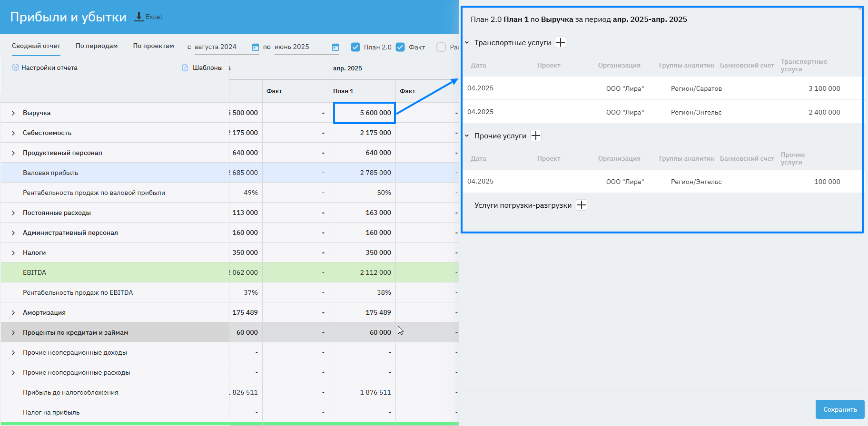Screen dimensions: 868x426
Task: Click the report settings gear icon
Action: coord(15,68)
